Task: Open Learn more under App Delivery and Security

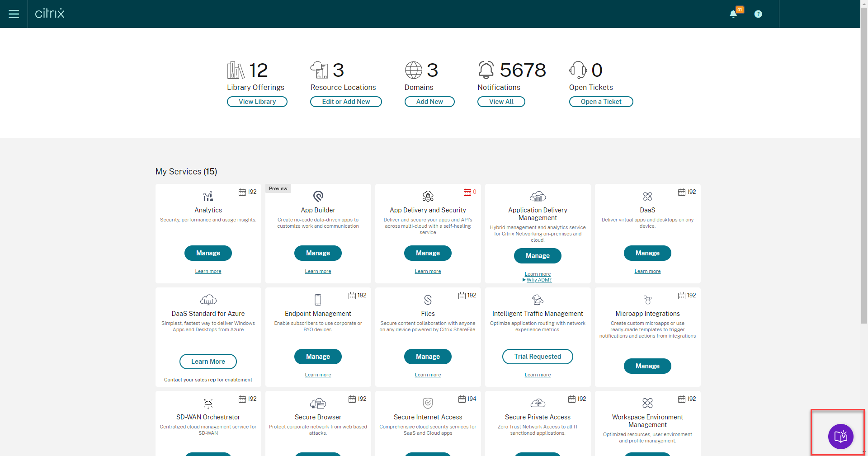Action: pos(428,271)
